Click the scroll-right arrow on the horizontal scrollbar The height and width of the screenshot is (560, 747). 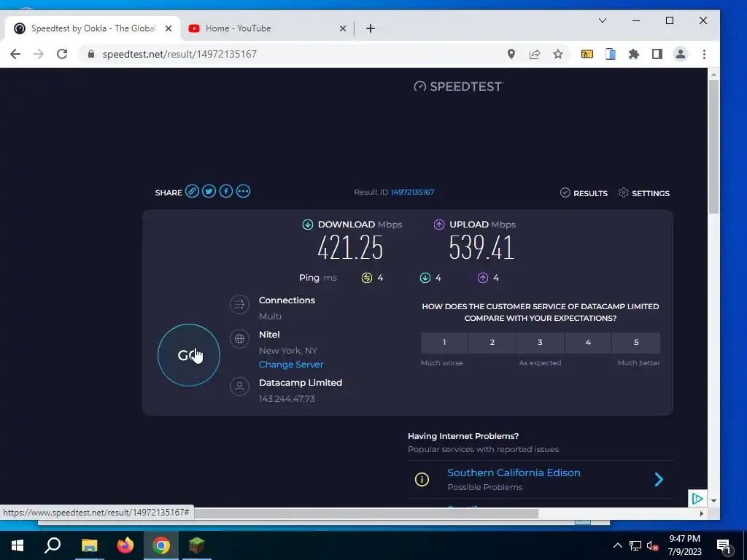click(702, 513)
